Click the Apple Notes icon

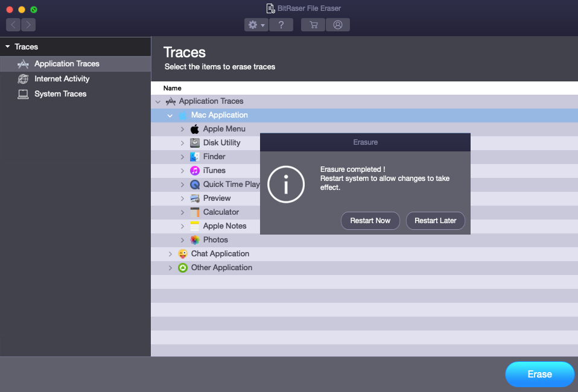point(195,226)
